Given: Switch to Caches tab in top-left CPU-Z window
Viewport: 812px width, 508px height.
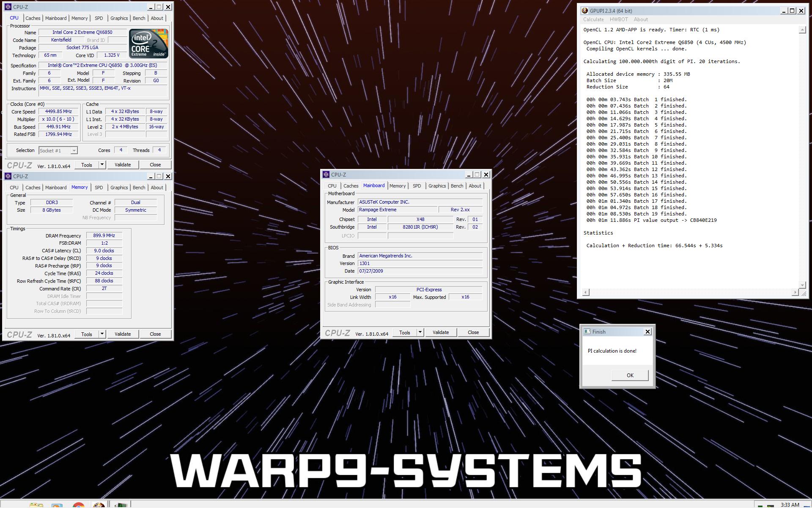Looking at the screenshot, I should (x=33, y=18).
